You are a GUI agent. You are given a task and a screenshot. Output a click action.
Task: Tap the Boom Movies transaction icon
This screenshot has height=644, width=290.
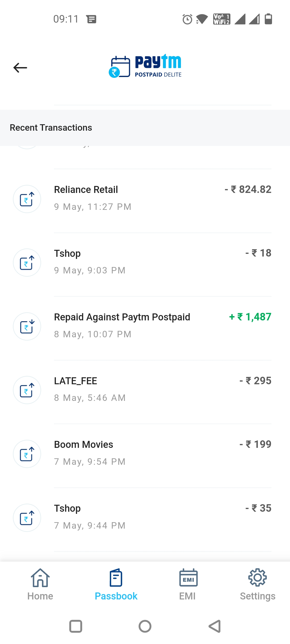click(x=27, y=454)
